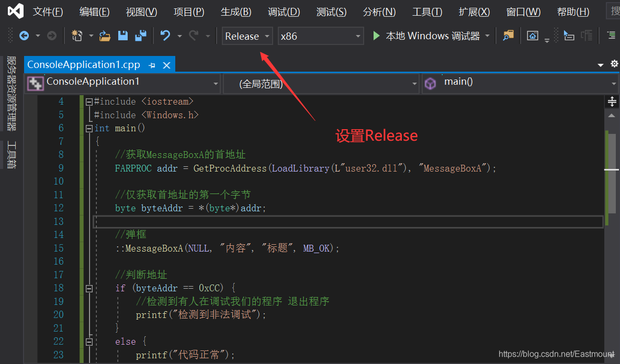Save all files with the double-disk icon
620x364 pixels.
pyautogui.click(x=141, y=36)
